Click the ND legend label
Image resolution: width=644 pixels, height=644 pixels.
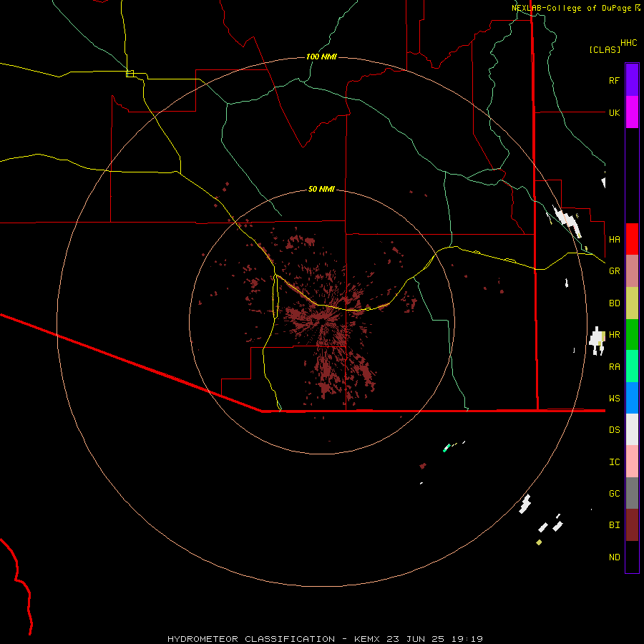coord(614,557)
